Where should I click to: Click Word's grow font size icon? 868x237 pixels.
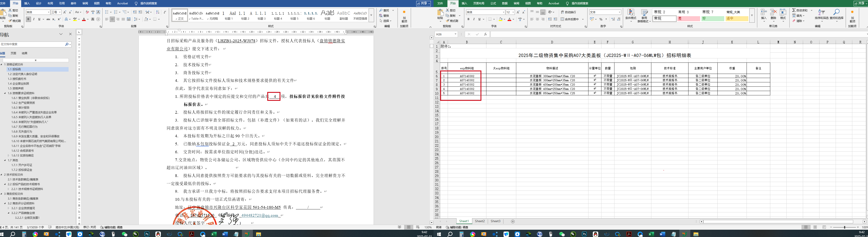tap(65, 12)
